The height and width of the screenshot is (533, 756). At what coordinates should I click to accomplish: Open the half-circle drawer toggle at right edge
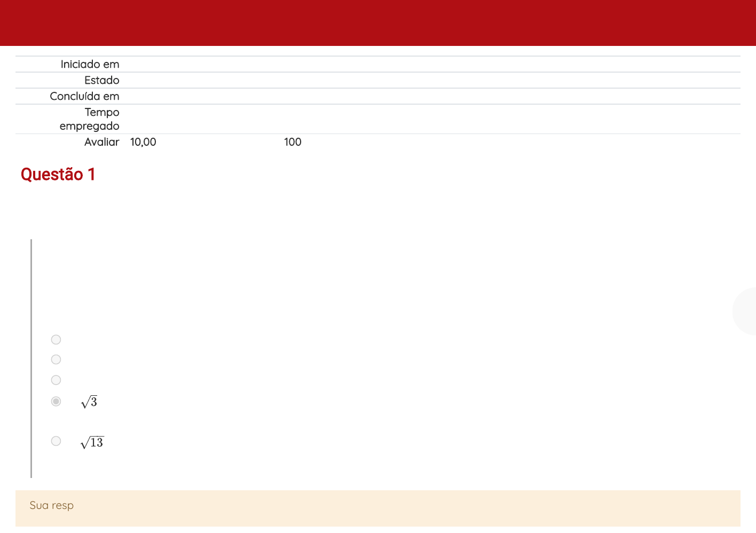tap(746, 311)
